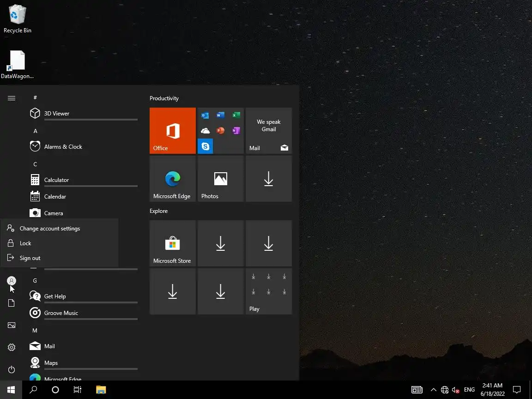The image size is (532, 399).
Task: Select Lock from account menu
Action: pos(60,243)
